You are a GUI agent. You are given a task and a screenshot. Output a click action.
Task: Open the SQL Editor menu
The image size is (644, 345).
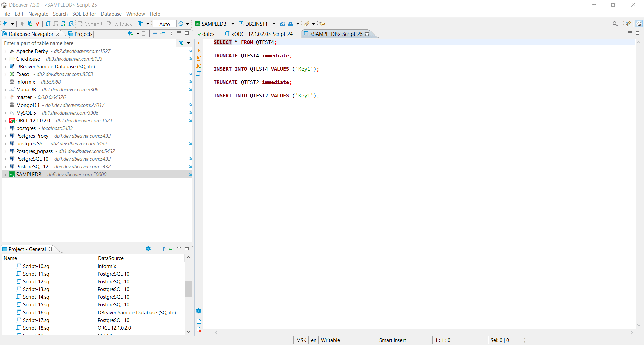pyautogui.click(x=84, y=14)
